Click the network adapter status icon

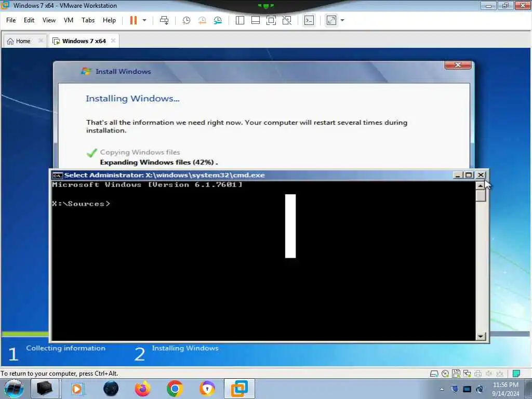coord(467,374)
